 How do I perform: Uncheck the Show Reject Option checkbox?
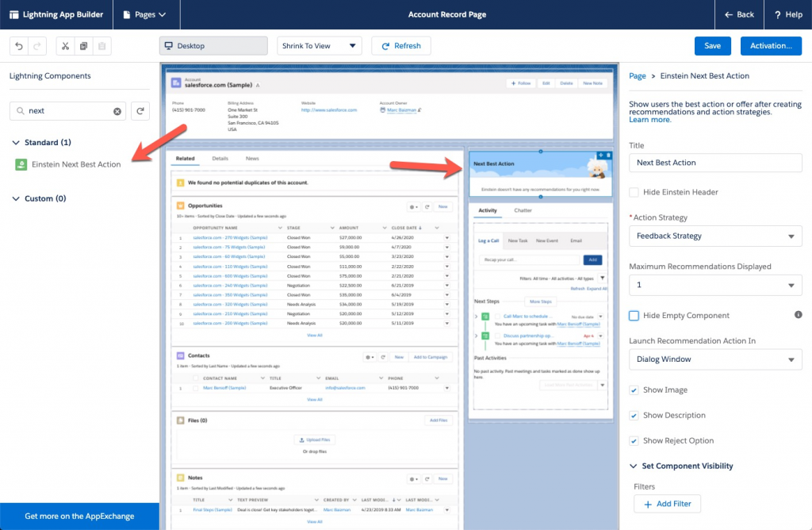point(634,441)
